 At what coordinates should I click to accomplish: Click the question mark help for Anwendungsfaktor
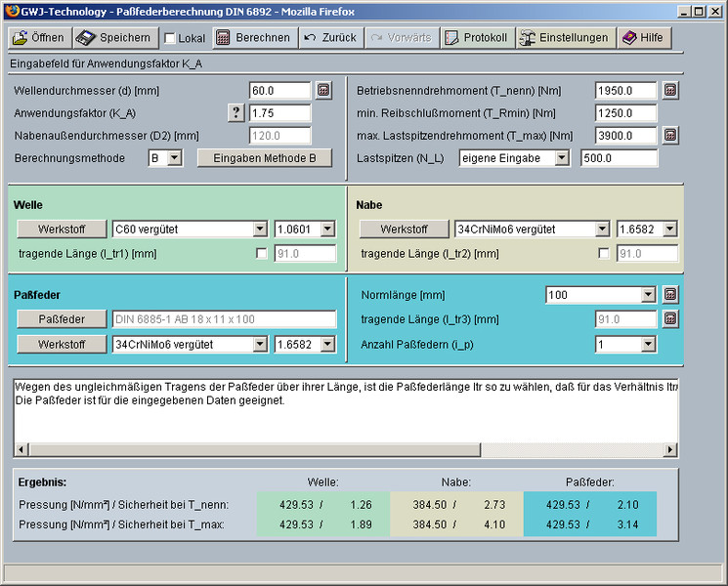click(236, 112)
